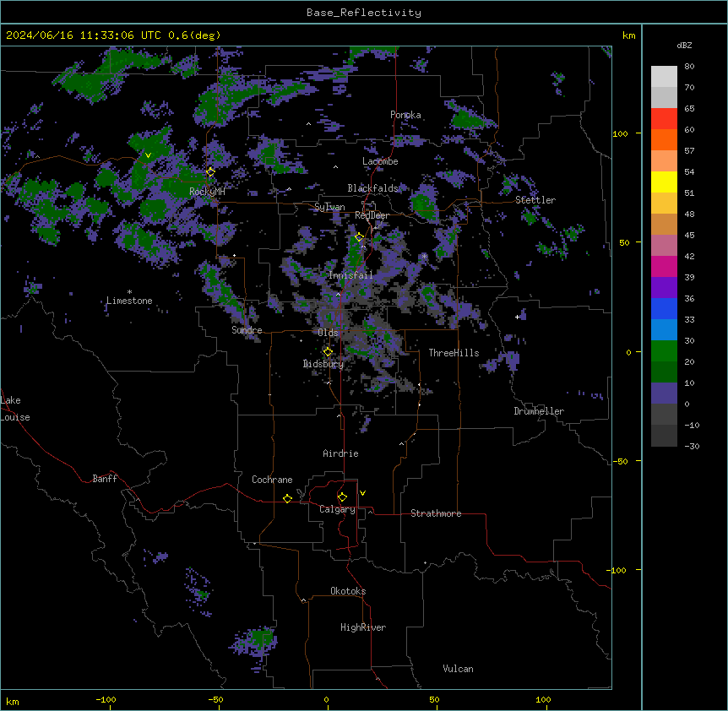This screenshot has height=711, width=728.
Task: Select the HighRiver label
Action: [x=363, y=627]
